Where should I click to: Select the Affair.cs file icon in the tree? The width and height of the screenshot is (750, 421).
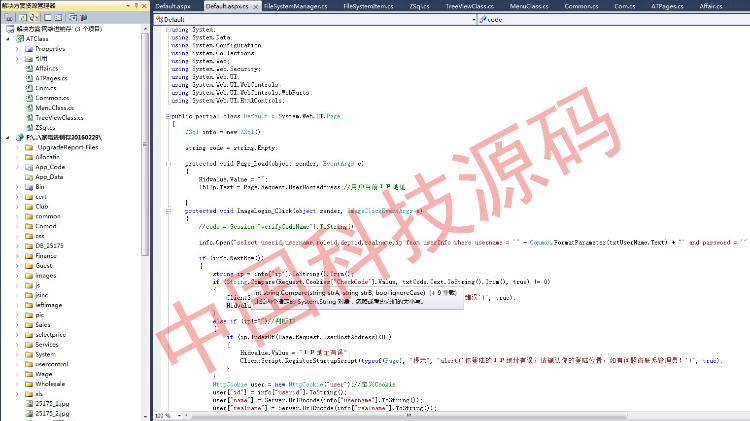pos(29,68)
